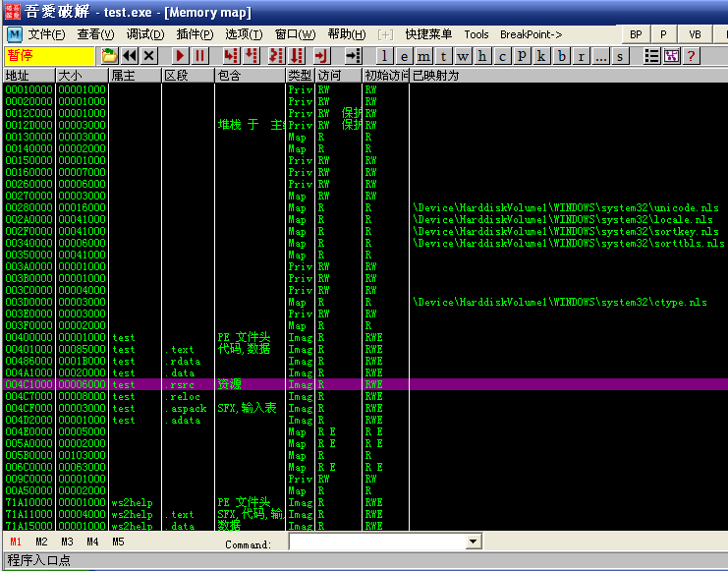Screen dimensions: 728x571
Task: Open the 选项(T) menu
Action: (x=244, y=34)
